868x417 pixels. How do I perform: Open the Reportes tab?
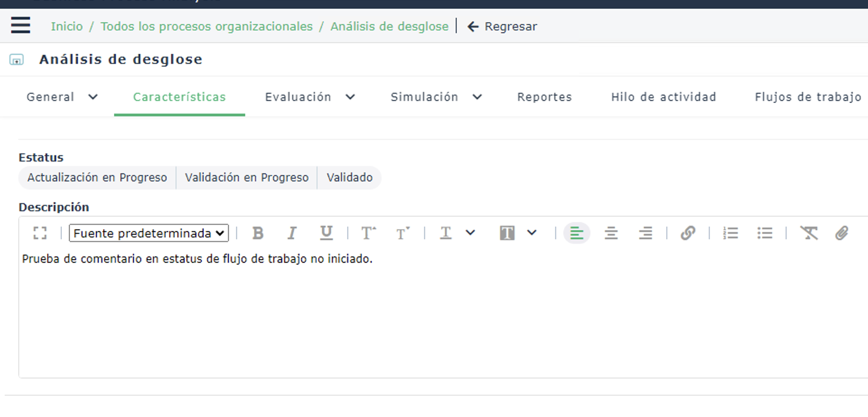(545, 97)
